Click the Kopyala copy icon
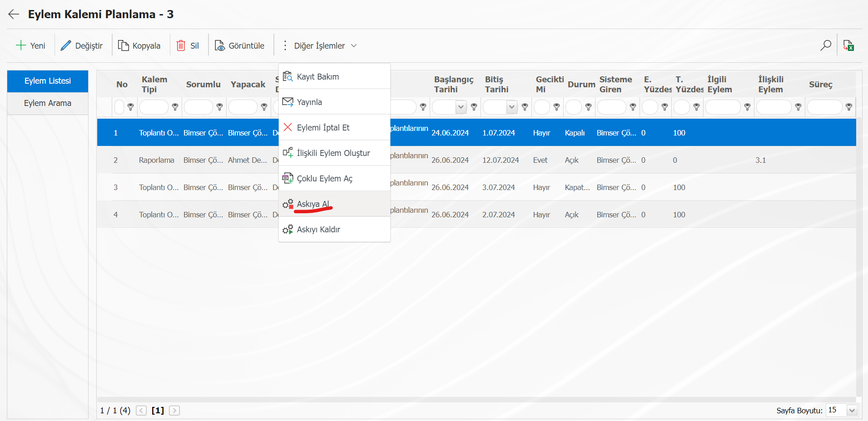Screen dimensions: 868x421 (x=123, y=45)
